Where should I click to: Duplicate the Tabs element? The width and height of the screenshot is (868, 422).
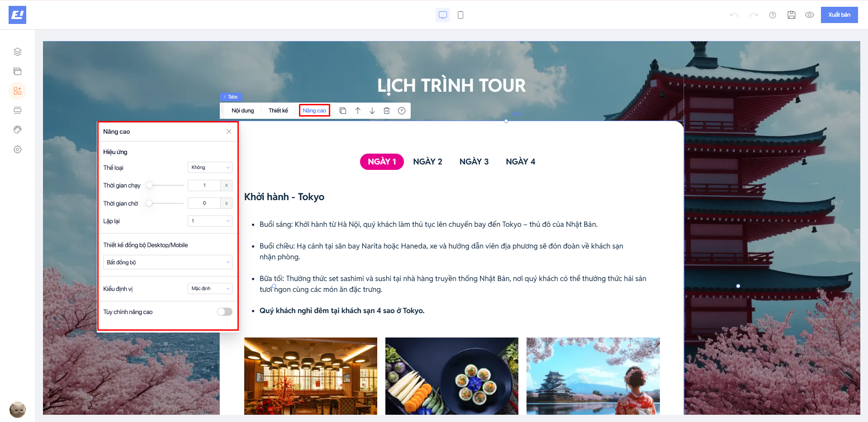pos(343,111)
